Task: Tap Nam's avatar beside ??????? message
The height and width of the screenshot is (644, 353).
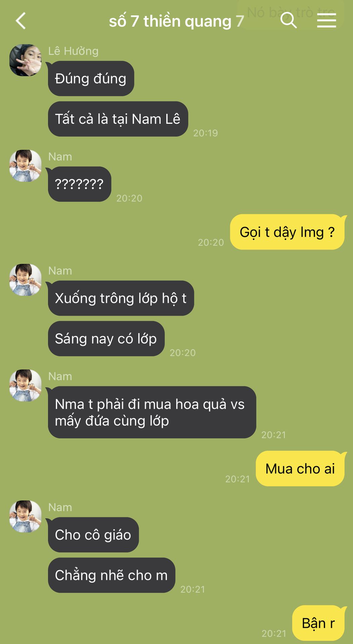Action: tap(25, 166)
